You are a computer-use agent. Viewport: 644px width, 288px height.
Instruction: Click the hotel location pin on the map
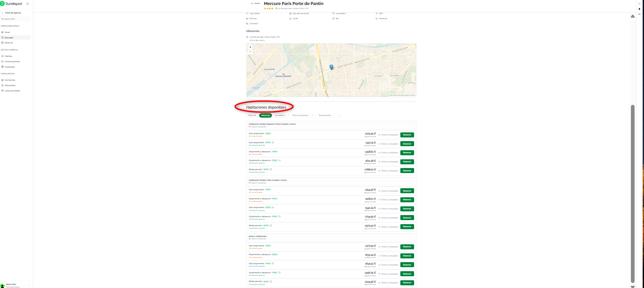331,67
